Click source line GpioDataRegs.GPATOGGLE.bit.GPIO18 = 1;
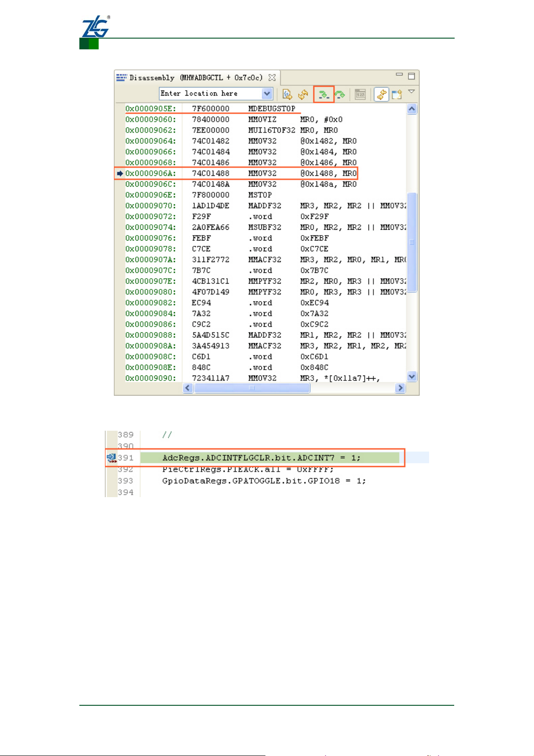534x756 pixels. [264, 481]
